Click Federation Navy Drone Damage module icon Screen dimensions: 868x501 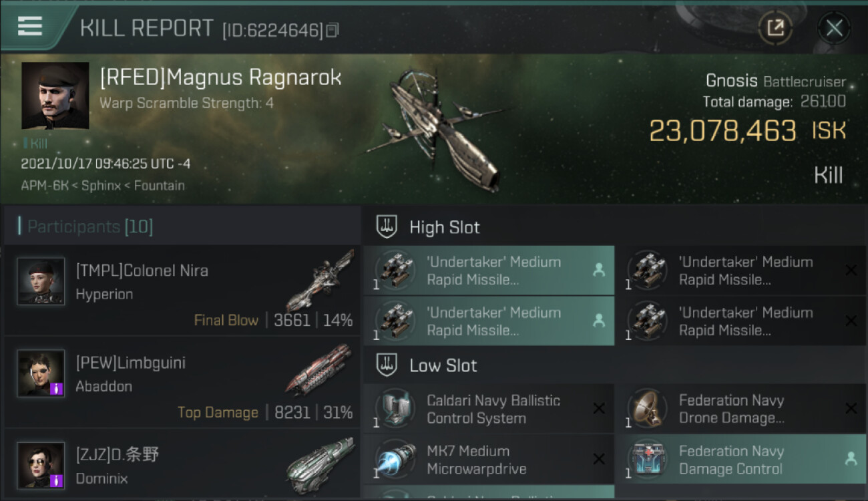pos(648,407)
